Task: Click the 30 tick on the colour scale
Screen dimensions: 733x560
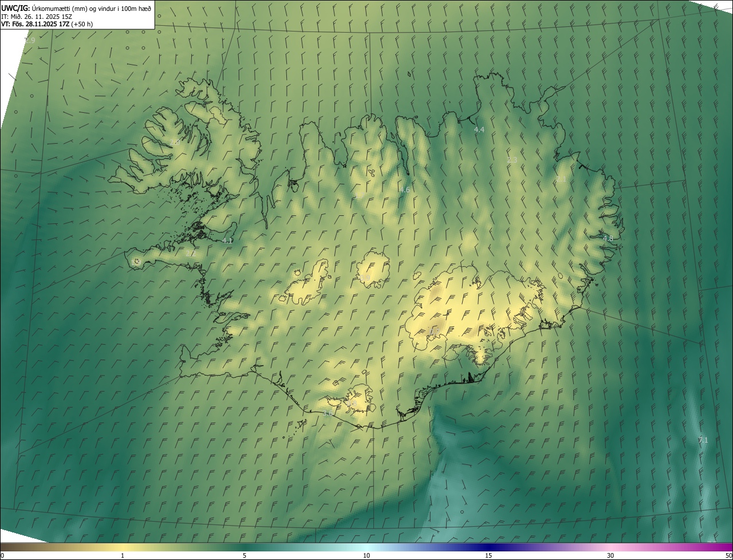Action: point(610,556)
